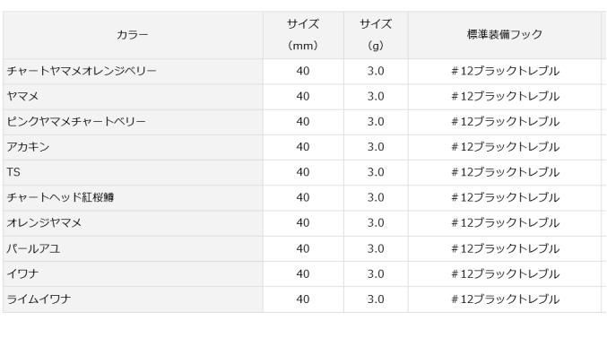Click the #12ブラックトレブル cell for ライムイワナ
Image resolution: width=607 pixels, height=364 pixels.
(505, 299)
